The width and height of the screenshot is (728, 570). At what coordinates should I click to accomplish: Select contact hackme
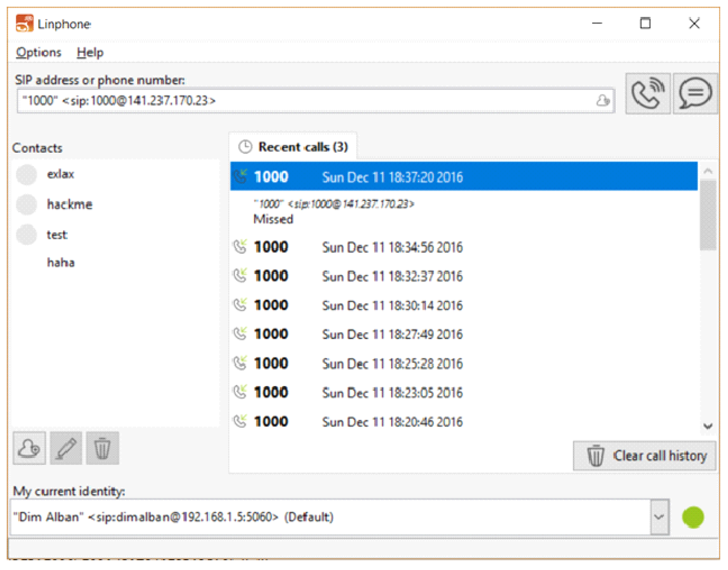click(x=70, y=205)
